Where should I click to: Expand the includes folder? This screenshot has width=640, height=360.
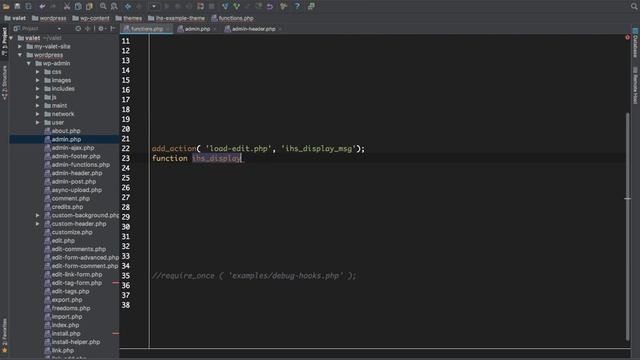point(38,89)
